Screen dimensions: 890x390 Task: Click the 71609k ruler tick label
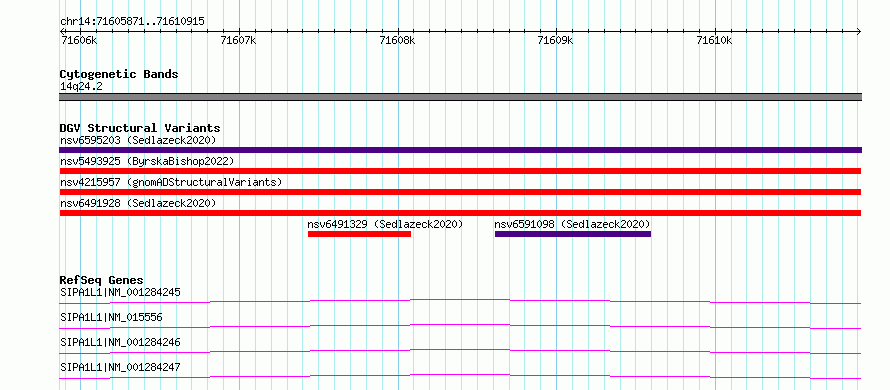[x=556, y=40]
